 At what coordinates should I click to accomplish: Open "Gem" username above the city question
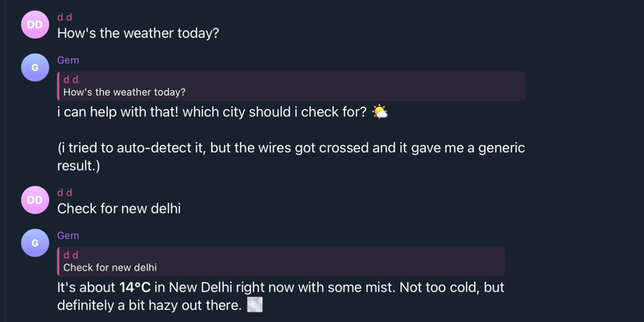tap(68, 60)
